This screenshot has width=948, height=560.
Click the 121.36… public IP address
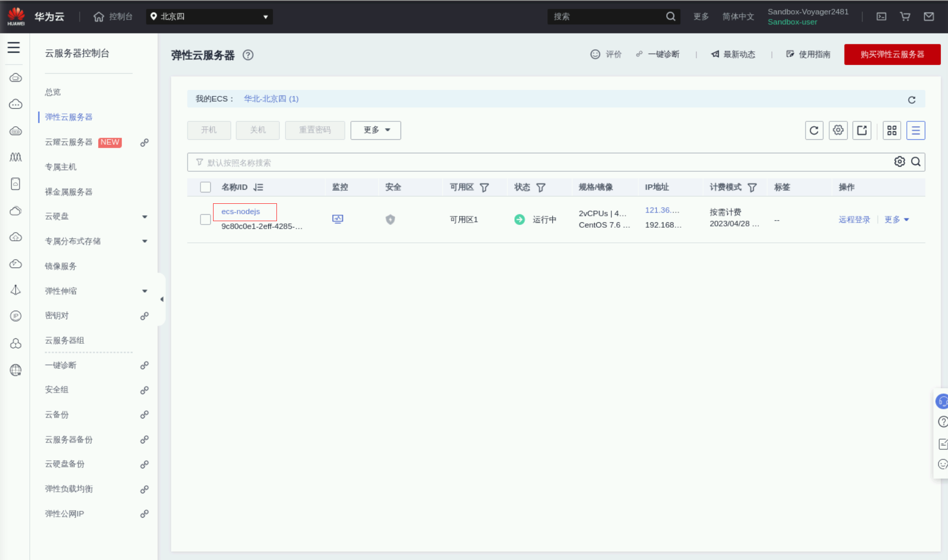[x=662, y=210]
